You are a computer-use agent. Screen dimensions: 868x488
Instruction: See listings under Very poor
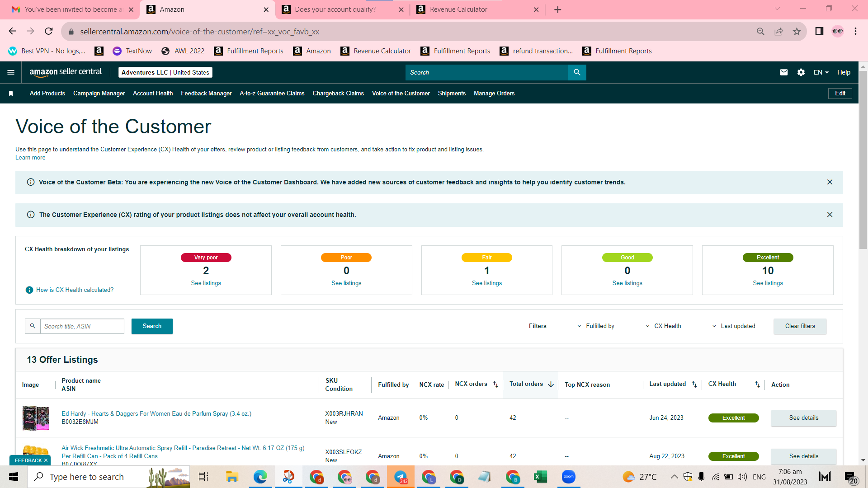[x=206, y=283]
